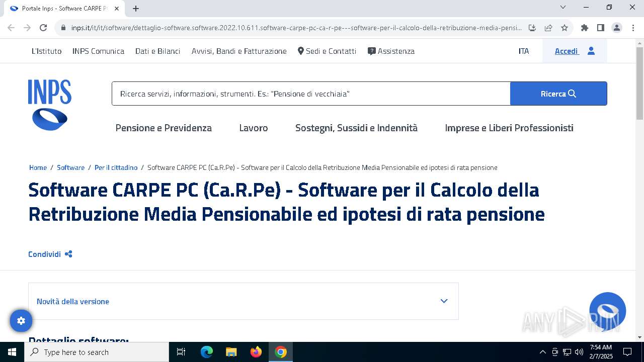Click the taskbar clock showing 7:54 AM
The width and height of the screenshot is (644, 362).
click(x=601, y=352)
